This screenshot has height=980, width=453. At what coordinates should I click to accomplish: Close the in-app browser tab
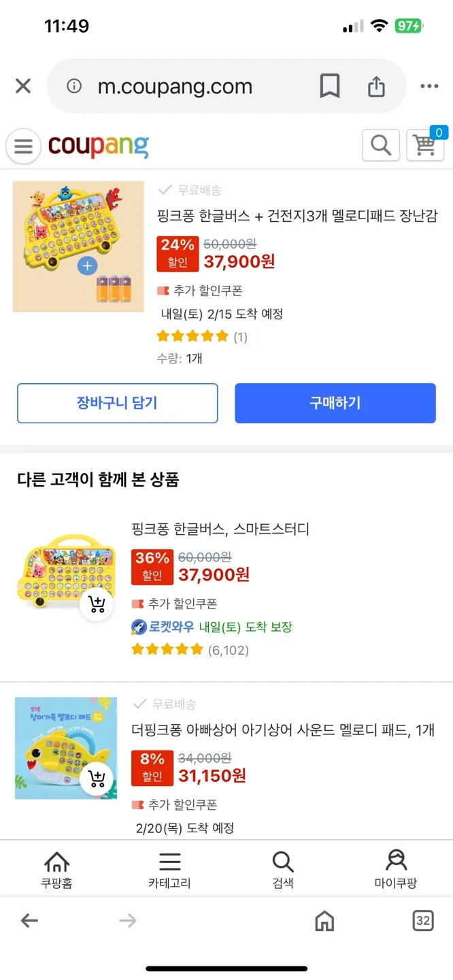[23, 86]
